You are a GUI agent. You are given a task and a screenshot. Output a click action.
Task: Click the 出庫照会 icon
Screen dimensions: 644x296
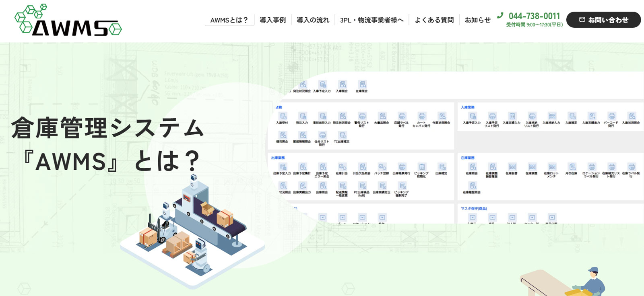(322, 185)
